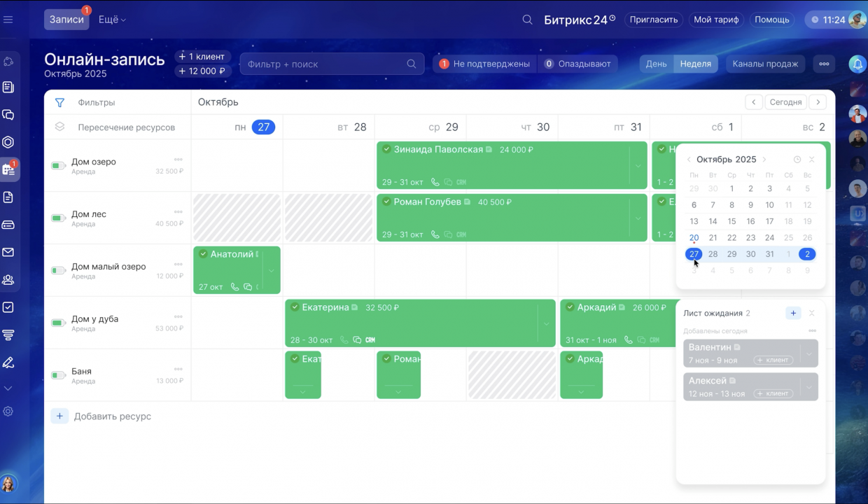Toggle the Дом озеро resource switch
Image resolution: width=868 pixels, height=504 pixels.
(x=58, y=166)
